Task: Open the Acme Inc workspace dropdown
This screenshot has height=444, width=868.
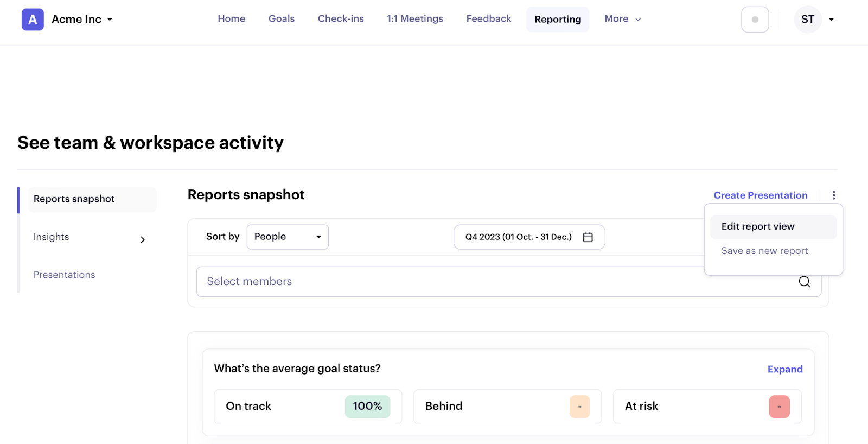Action: click(x=82, y=20)
